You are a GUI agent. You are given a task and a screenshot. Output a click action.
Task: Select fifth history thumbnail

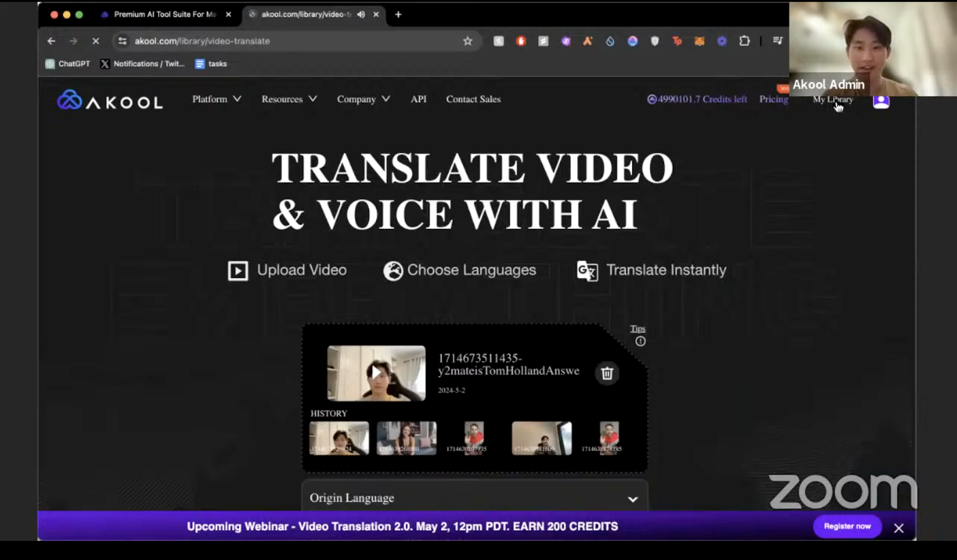pyautogui.click(x=609, y=437)
